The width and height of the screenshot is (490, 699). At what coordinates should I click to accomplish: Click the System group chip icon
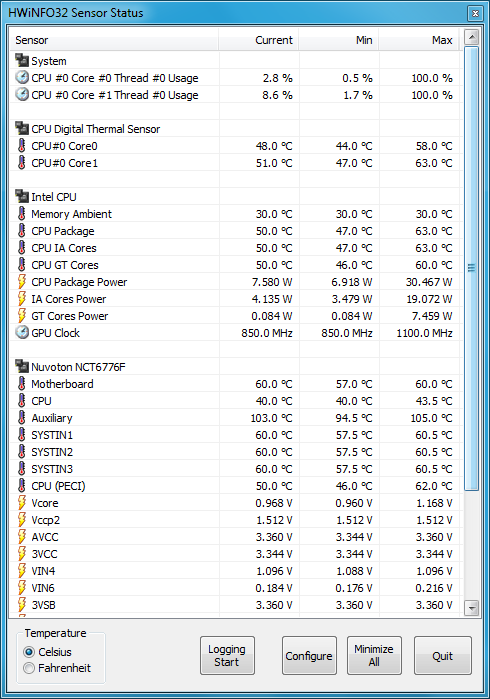coord(21,60)
